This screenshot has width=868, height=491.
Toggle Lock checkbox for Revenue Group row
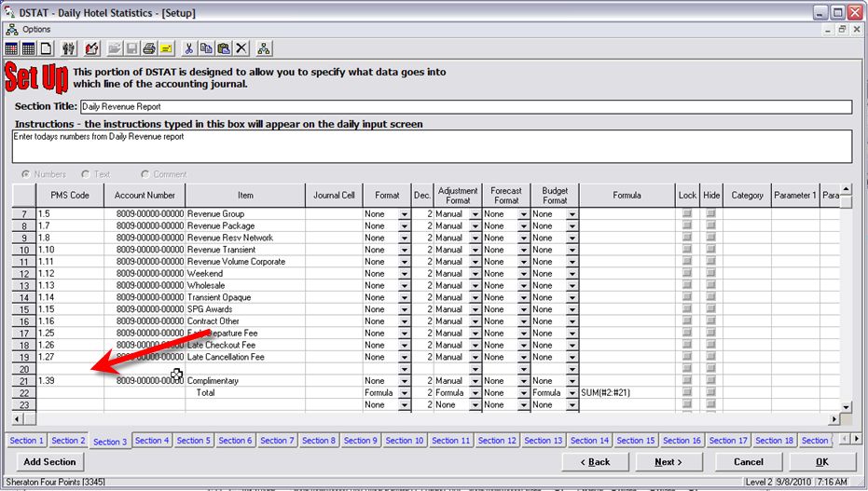point(687,213)
